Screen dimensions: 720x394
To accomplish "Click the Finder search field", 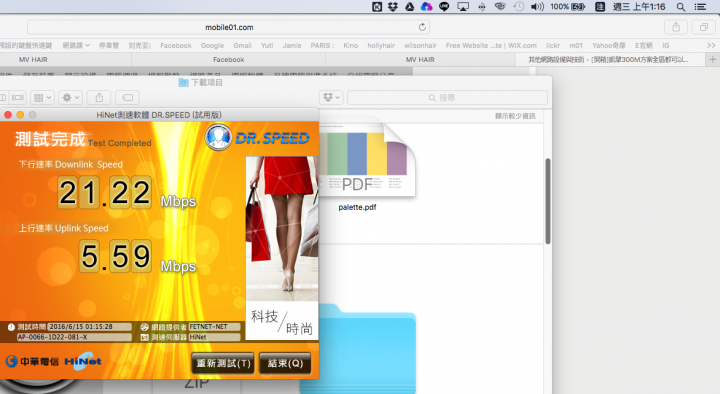I will [x=447, y=97].
